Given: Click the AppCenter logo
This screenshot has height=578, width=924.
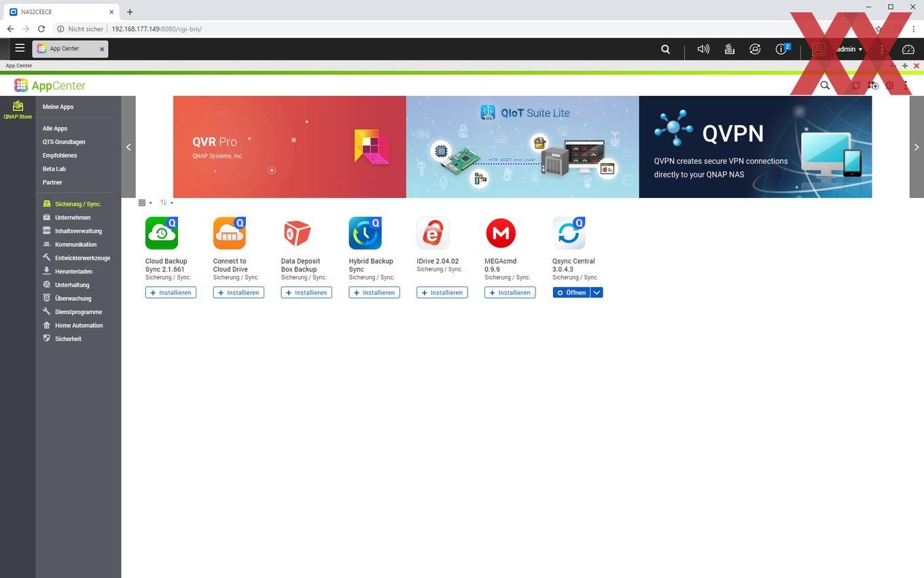Looking at the screenshot, I should pyautogui.click(x=50, y=85).
